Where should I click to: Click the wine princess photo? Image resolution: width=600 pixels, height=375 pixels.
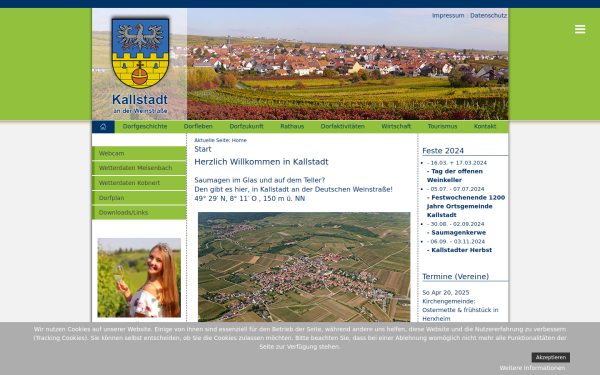tap(139, 278)
